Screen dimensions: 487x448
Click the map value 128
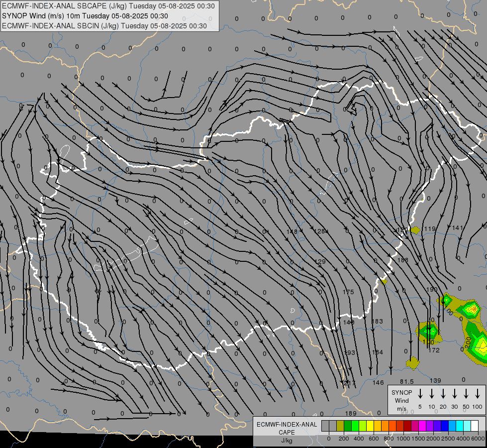(319, 231)
